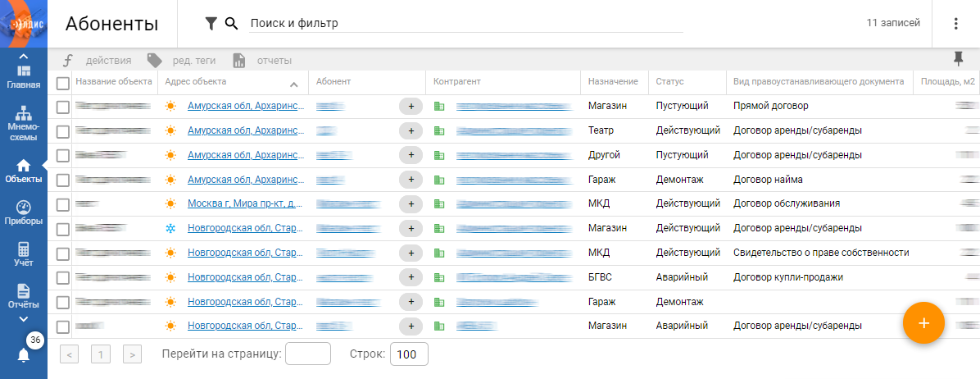Image resolution: width=980 pixels, height=379 pixels.
Task: Open Новгородская обл address in БГВС row
Action: [x=247, y=277]
